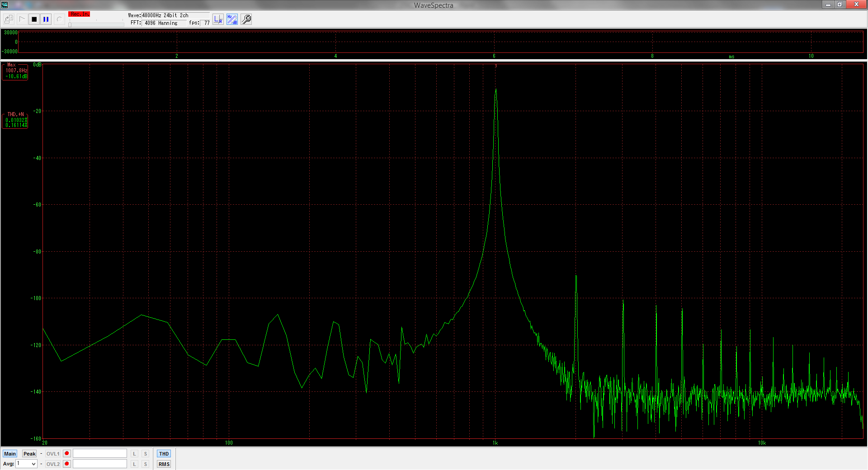Click the circular record button
868x470 pixels.
point(59,19)
